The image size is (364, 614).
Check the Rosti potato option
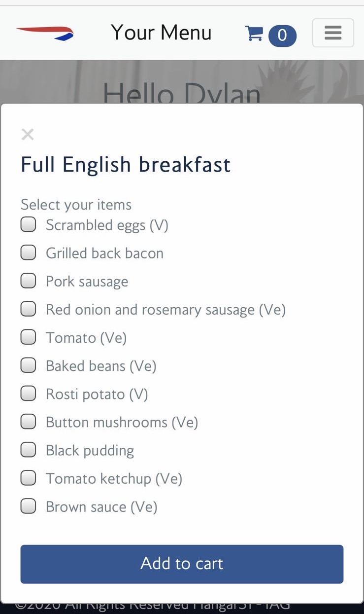(29, 394)
